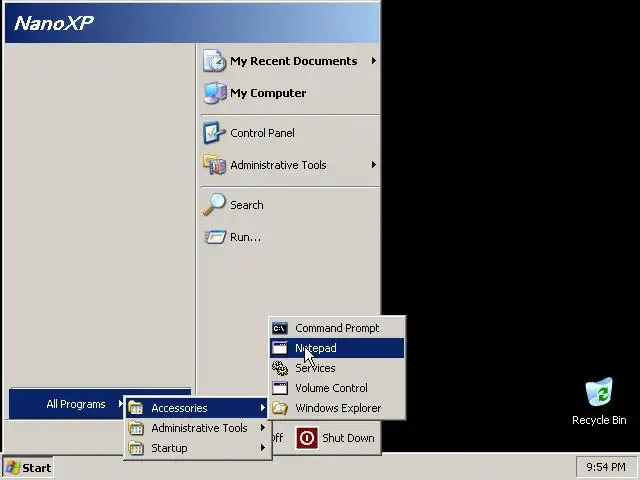The height and width of the screenshot is (480, 640).
Task: Open My Computer label
Action: click(x=268, y=93)
